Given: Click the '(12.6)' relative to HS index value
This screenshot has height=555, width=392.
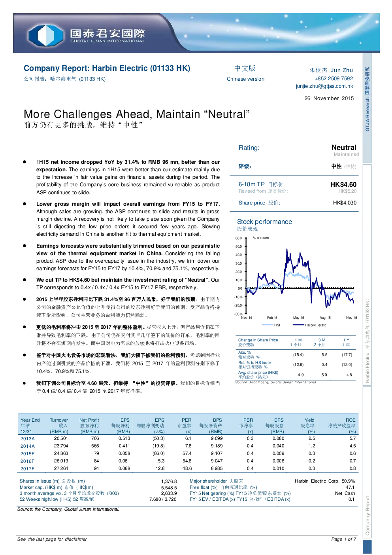Looking at the screenshot, I should (298, 365).
